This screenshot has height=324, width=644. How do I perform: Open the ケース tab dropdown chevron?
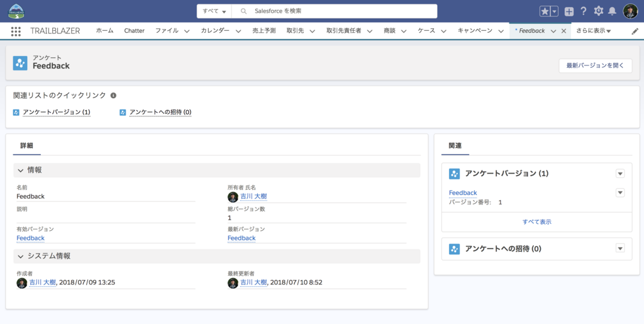(443, 31)
